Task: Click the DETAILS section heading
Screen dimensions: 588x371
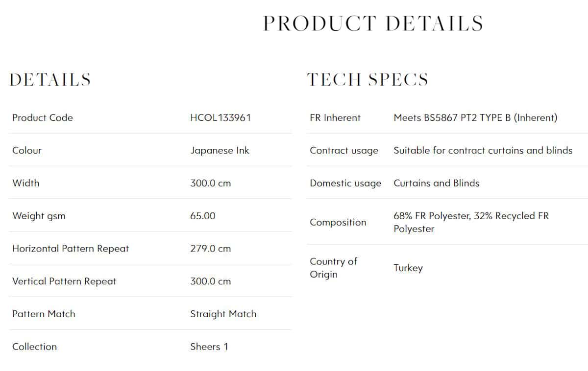Action: coord(50,79)
